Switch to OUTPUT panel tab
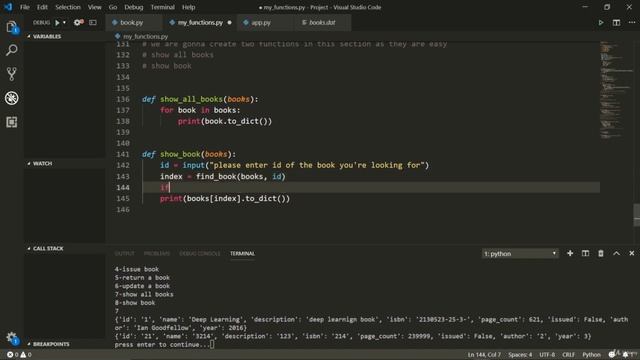This screenshot has width=640, height=360. (x=124, y=253)
